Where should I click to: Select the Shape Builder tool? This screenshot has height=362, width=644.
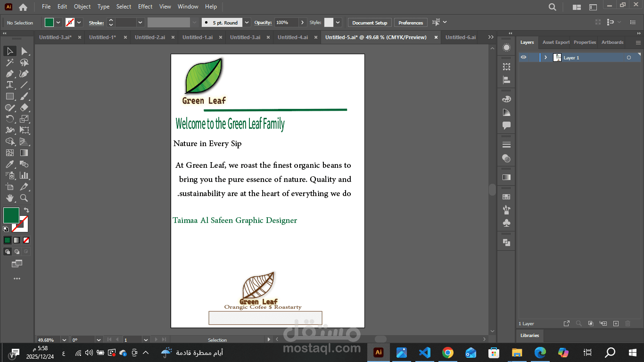pyautogui.click(x=9, y=141)
